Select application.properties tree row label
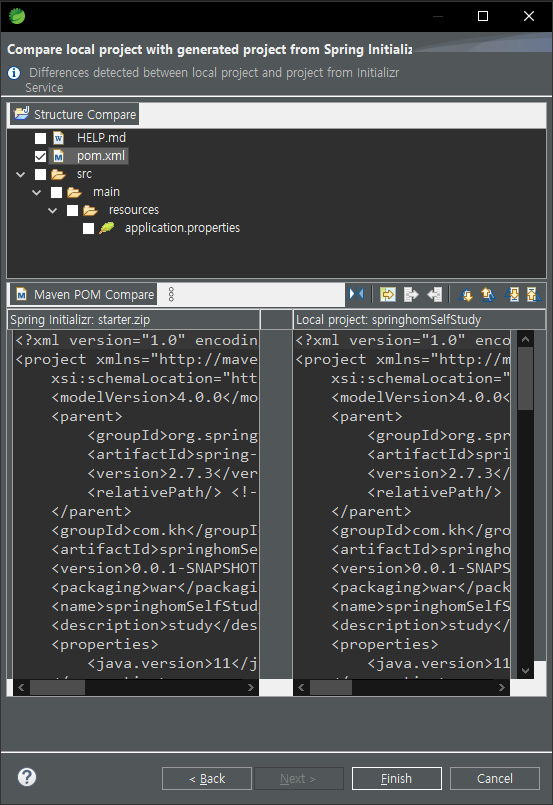 click(182, 227)
